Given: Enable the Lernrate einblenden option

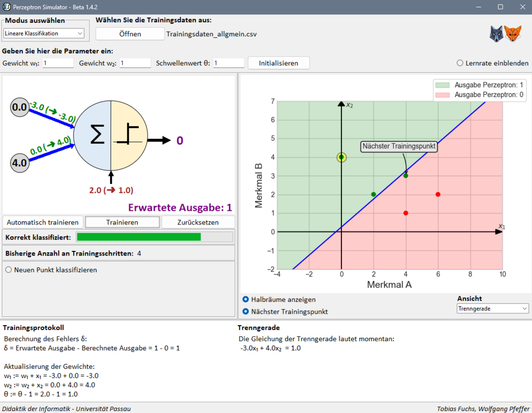Looking at the screenshot, I should click(x=460, y=63).
